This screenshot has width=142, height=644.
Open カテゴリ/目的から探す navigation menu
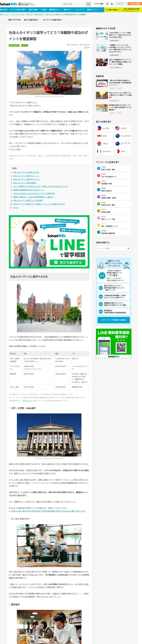[x=18, y=10]
